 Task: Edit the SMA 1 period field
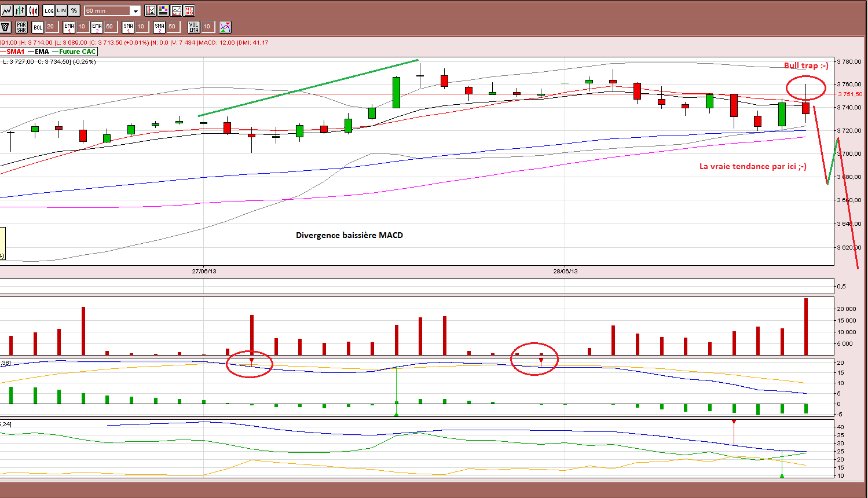pos(141,27)
